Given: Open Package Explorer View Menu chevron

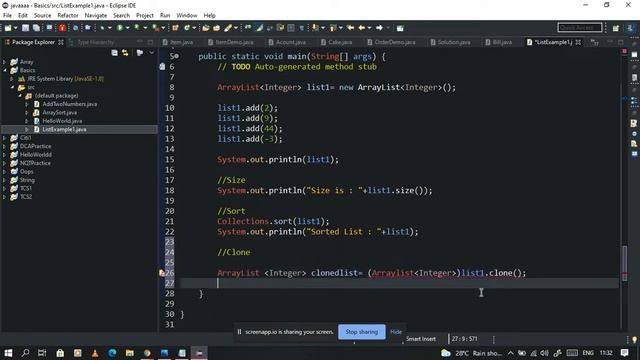Looking at the screenshot, I should pyautogui.click(x=152, y=53).
